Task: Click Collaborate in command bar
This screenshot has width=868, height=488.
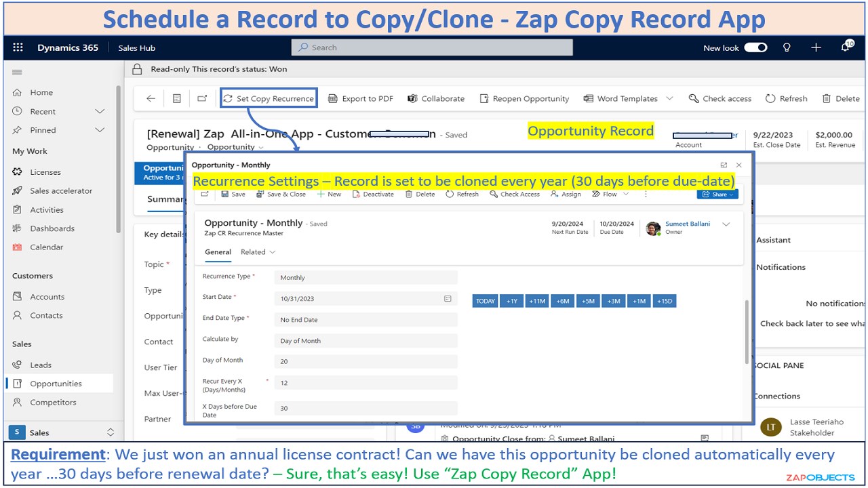Action: (x=436, y=98)
